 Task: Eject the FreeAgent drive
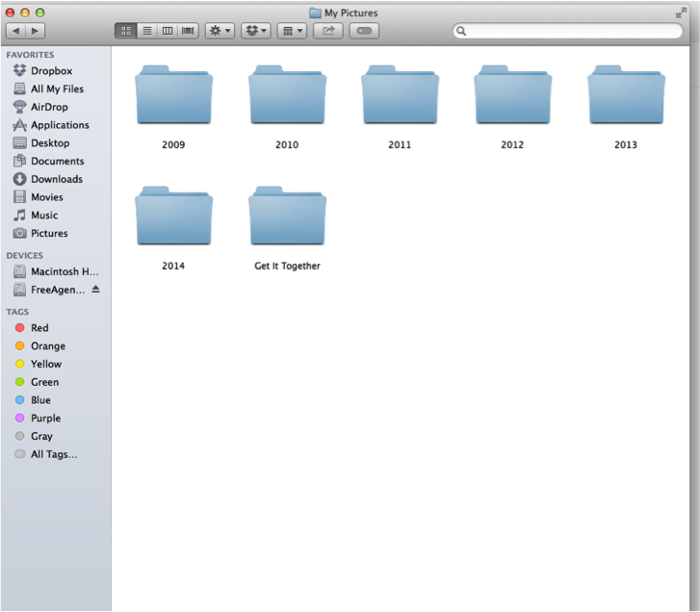coord(95,290)
